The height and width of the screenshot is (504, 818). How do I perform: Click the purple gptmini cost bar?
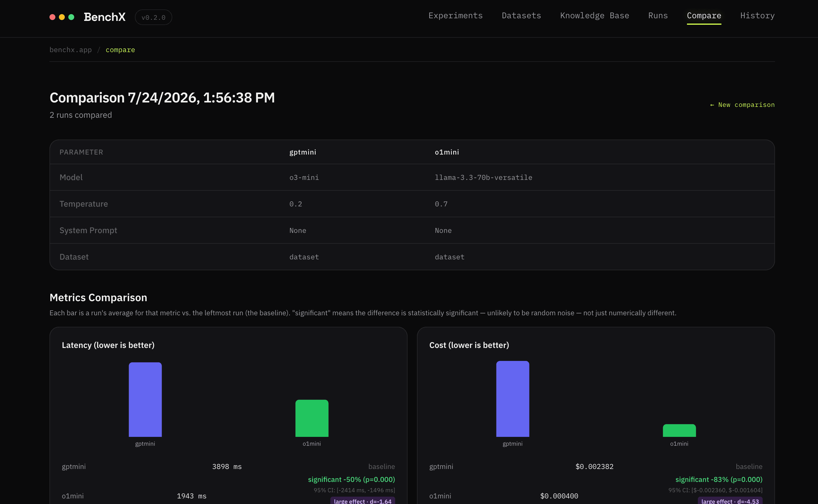point(512,399)
